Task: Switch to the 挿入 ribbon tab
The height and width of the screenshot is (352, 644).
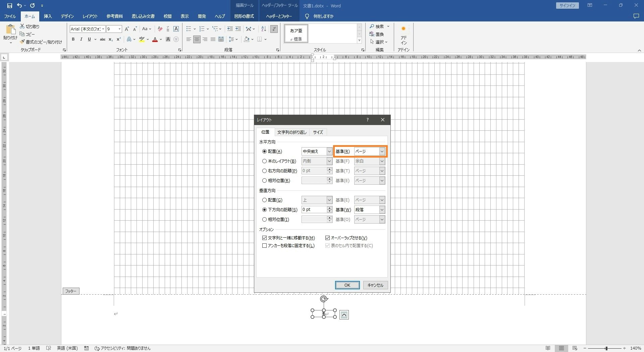Action: (x=48, y=16)
